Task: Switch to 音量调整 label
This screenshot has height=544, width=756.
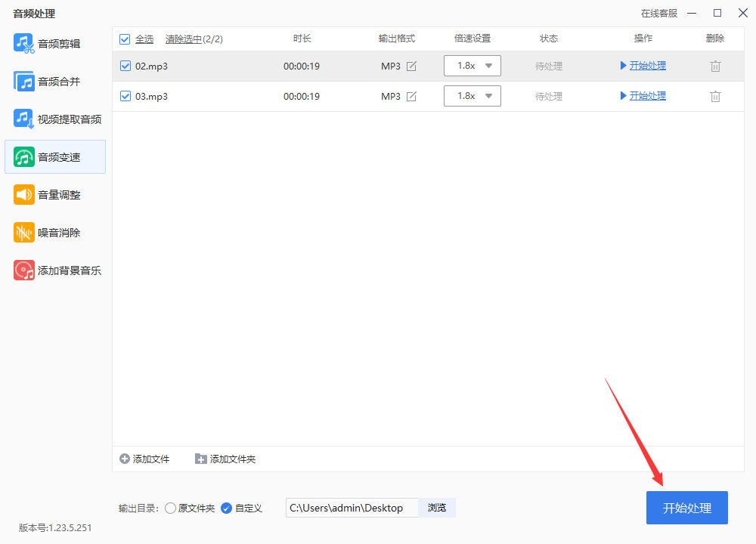Action: click(x=59, y=195)
